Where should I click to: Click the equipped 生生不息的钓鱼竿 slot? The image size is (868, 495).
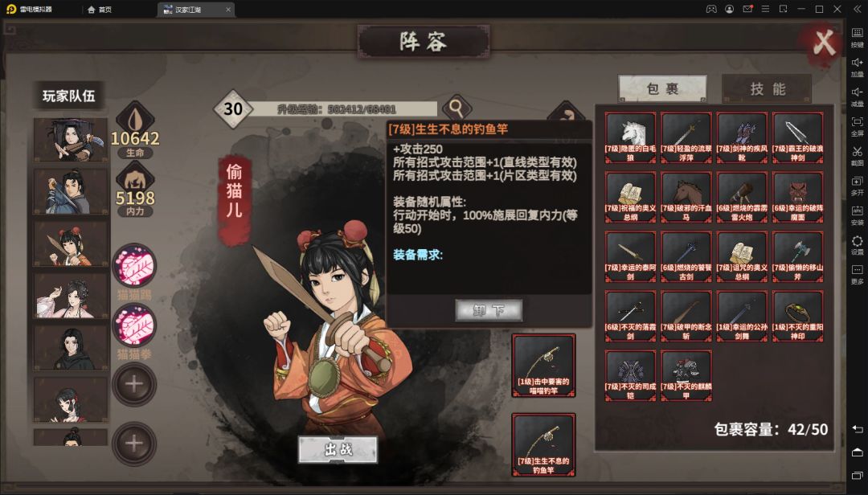pyautogui.click(x=543, y=444)
